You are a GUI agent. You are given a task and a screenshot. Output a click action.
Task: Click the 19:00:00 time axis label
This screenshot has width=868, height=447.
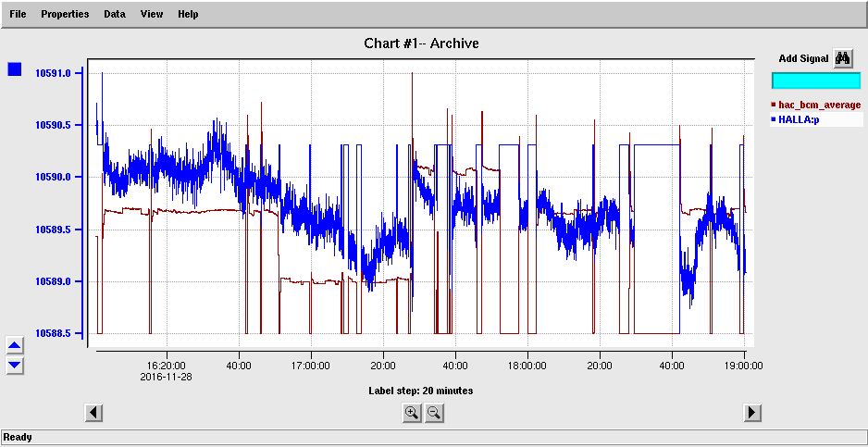pyautogui.click(x=744, y=366)
